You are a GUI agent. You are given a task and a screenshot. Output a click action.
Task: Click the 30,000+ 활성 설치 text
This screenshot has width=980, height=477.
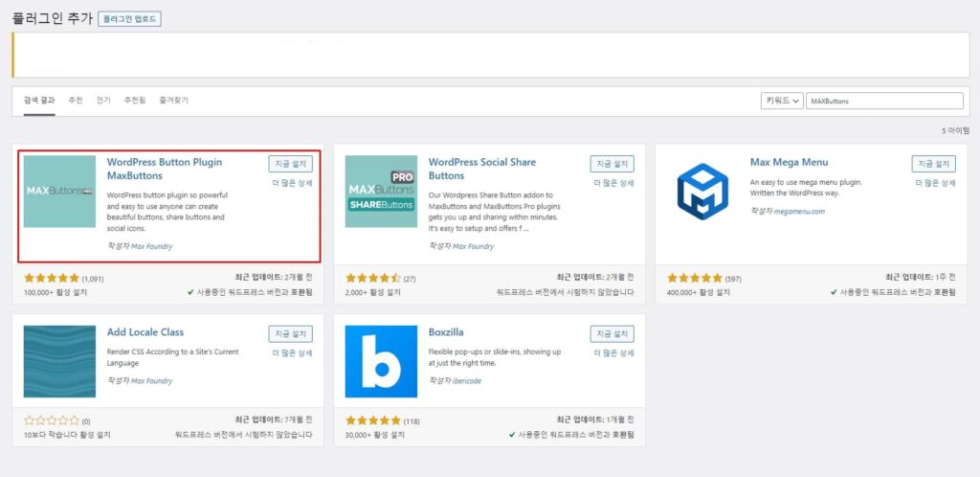tap(375, 435)
